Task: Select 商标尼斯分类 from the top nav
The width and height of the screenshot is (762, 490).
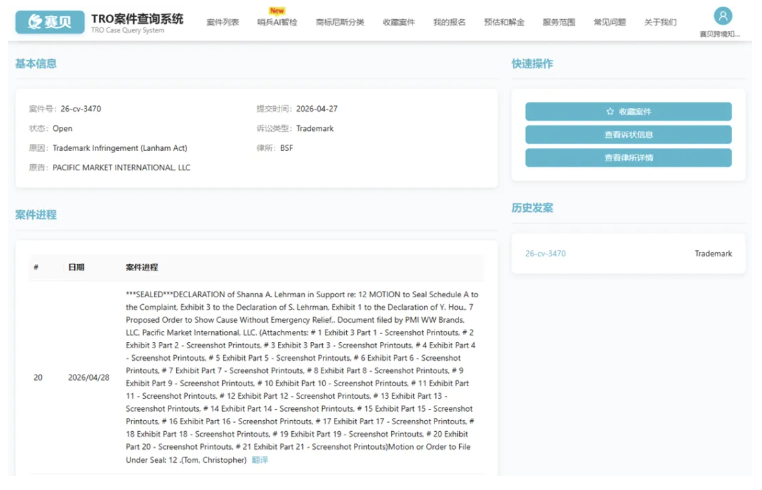Action: pos(339,22)
